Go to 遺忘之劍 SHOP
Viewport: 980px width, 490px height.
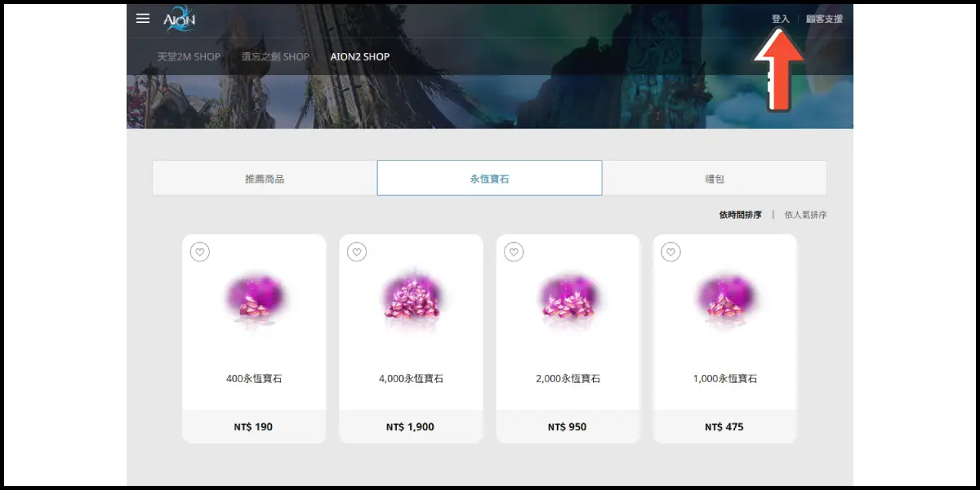coord(275,57)
